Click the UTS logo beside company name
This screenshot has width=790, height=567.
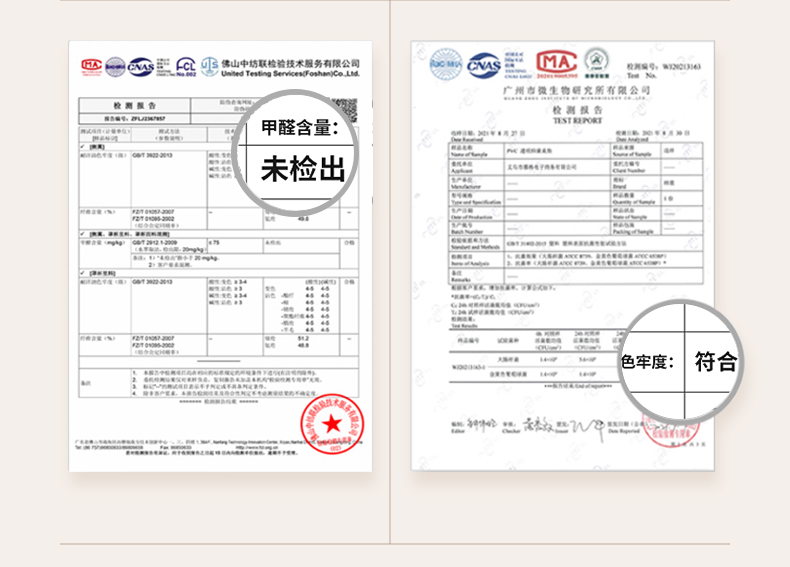point(210,67)
